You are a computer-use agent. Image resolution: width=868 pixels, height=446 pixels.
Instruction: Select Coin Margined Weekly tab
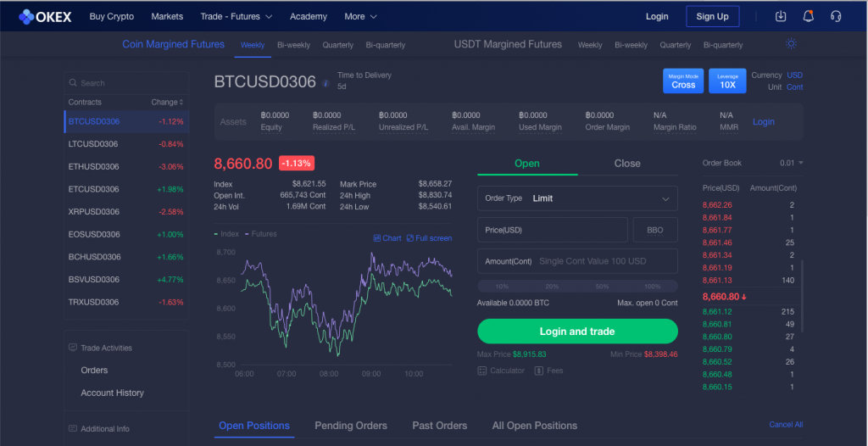[253, 45]
